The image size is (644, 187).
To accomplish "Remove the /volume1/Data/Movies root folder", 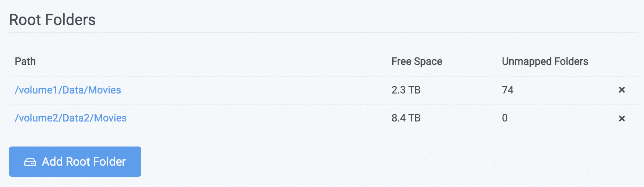I will point(622,90).
